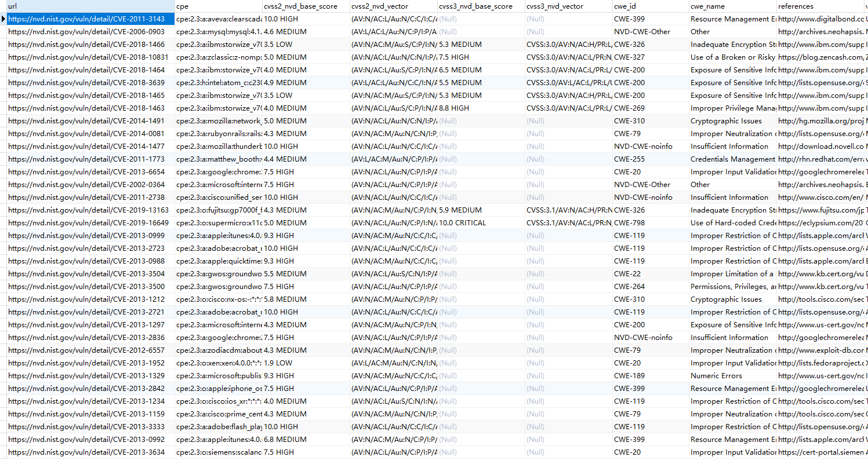This screenshot has width=868, height=468.
Task: Select the CWE-327 cell
Action: click(651, 57)
